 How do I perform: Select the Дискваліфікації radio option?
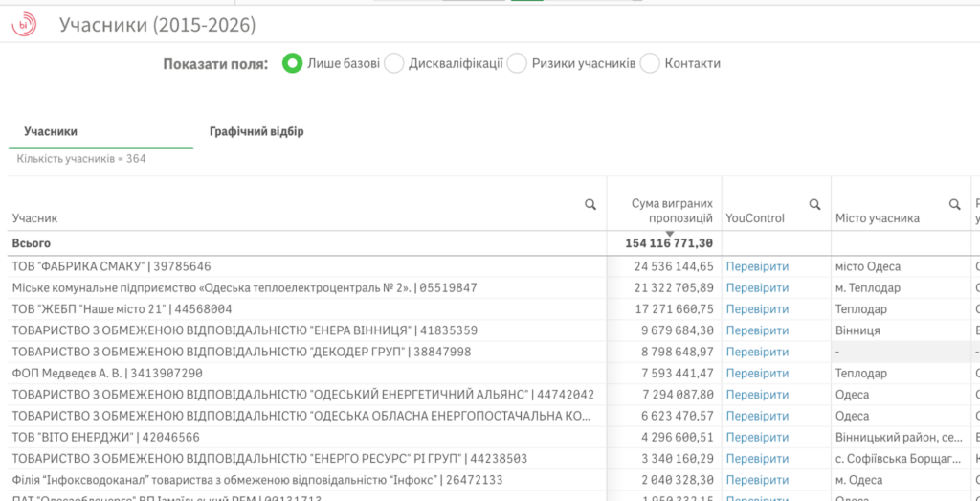click(394, 63)
